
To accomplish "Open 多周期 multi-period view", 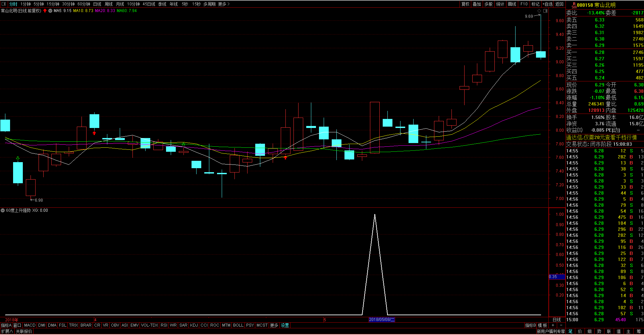I will pyautogui.click(x=209, y=4).
